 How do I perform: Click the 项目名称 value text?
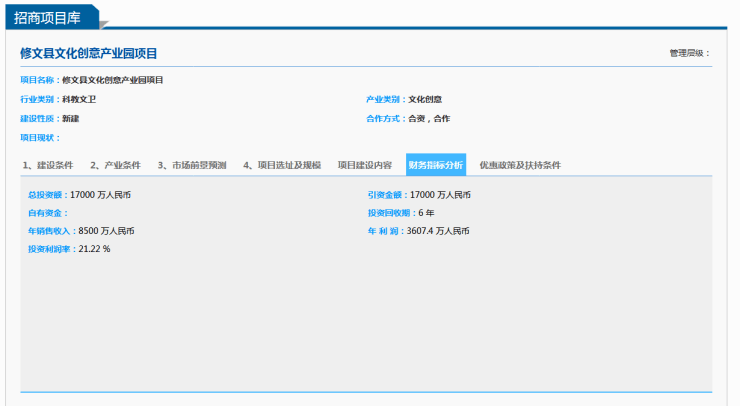pyautogui.click(x=112, y=80)
